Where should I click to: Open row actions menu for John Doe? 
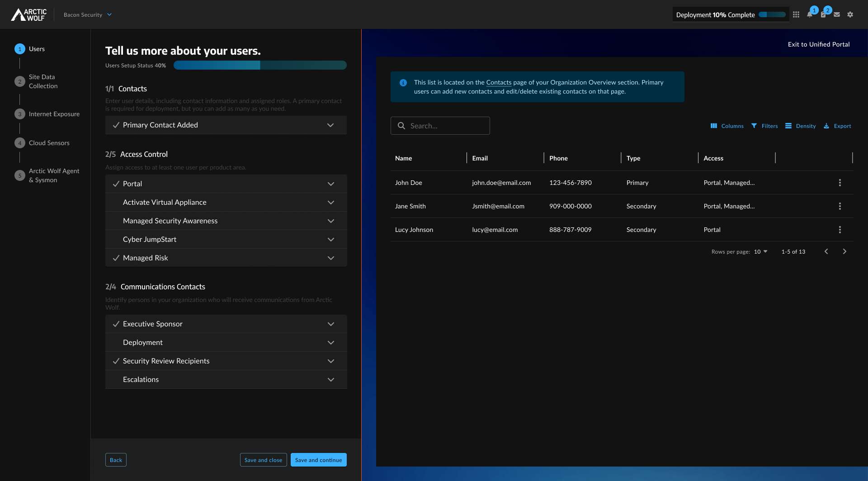click(x=840, y=183)
